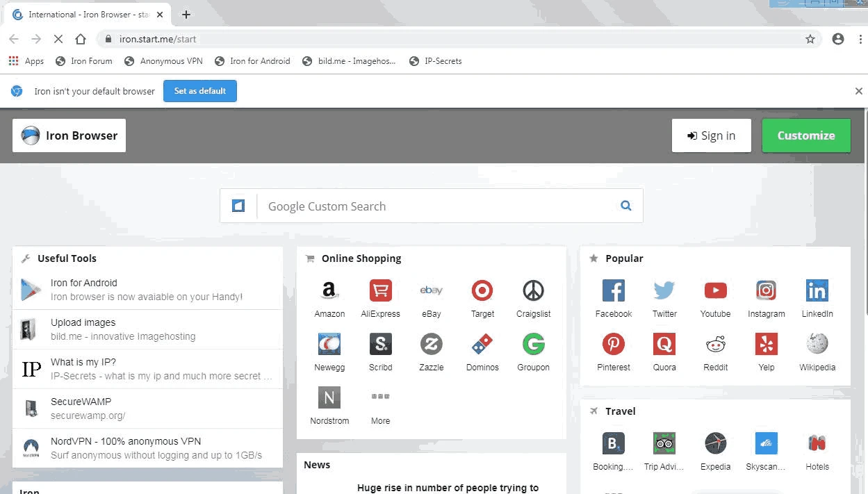
Task: Open the LinkedIn icon
Action: [x=817, y=290]
